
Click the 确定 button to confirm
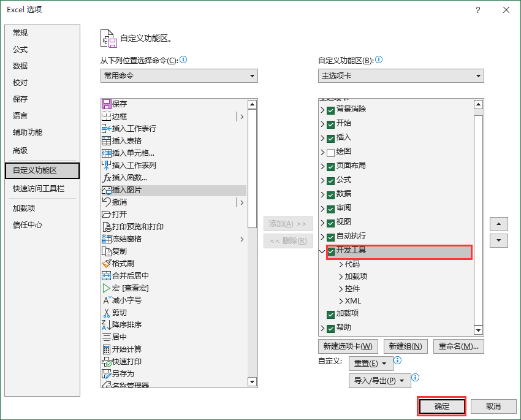[441, 406]
